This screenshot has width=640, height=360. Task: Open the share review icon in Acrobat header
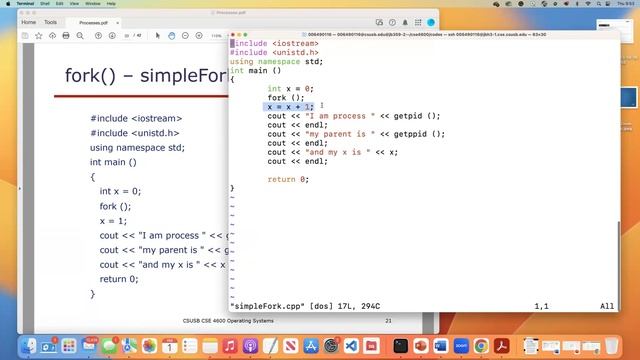(379, 22)
